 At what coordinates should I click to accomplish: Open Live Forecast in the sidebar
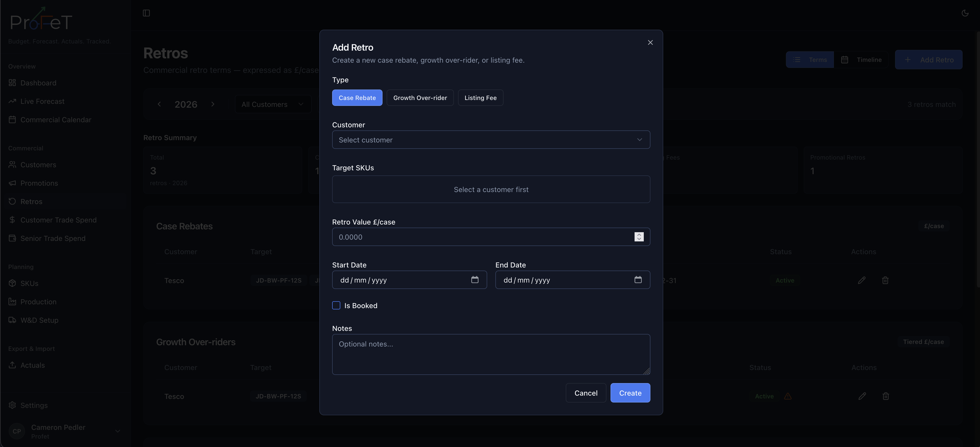[42, 101]
